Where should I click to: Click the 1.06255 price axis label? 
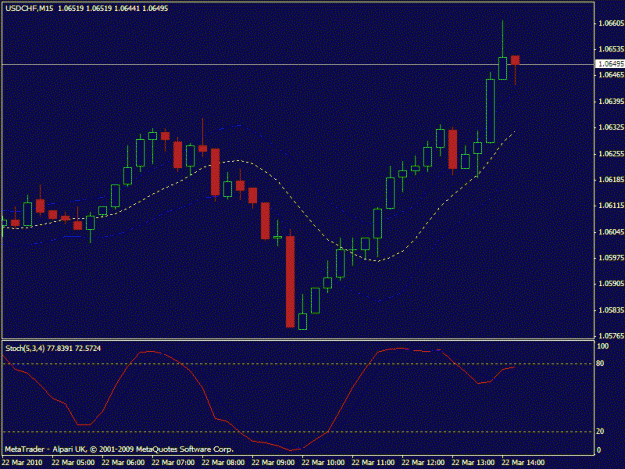(x=611, y=154)
